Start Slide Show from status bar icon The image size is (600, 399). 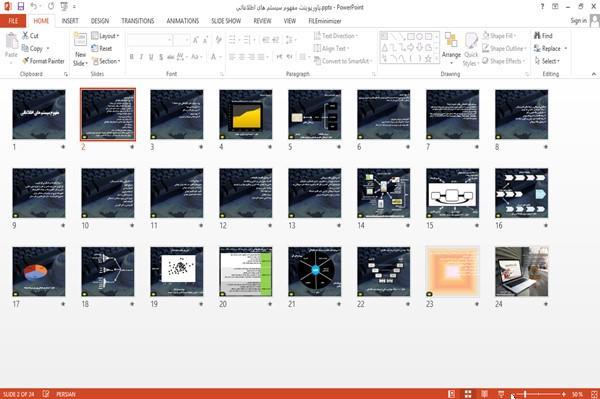501,394
